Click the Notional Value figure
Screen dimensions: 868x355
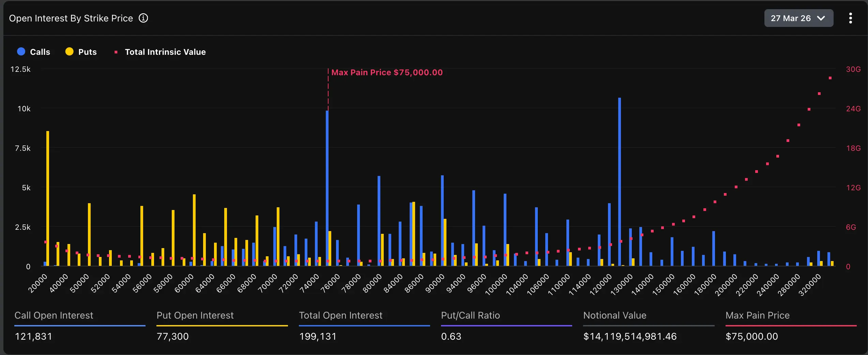click(x=630, y=336)
